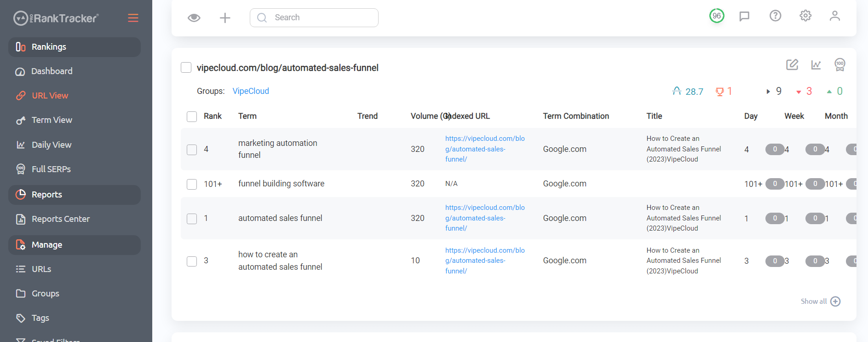Image resolution: width=868 pixels, height=342 pixels.
Task: Collapse sidebar with hamburger menu icon
Action: click(133, 18)
